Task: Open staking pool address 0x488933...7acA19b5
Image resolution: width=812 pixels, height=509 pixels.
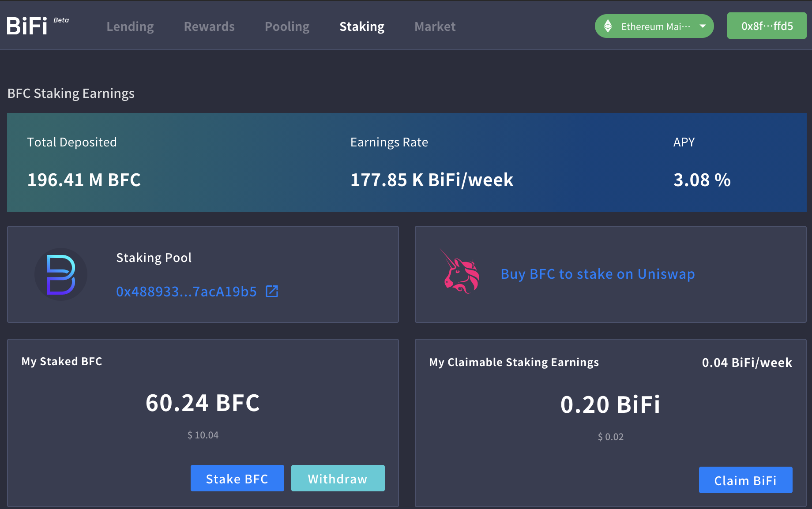Action: click(186, 292)
